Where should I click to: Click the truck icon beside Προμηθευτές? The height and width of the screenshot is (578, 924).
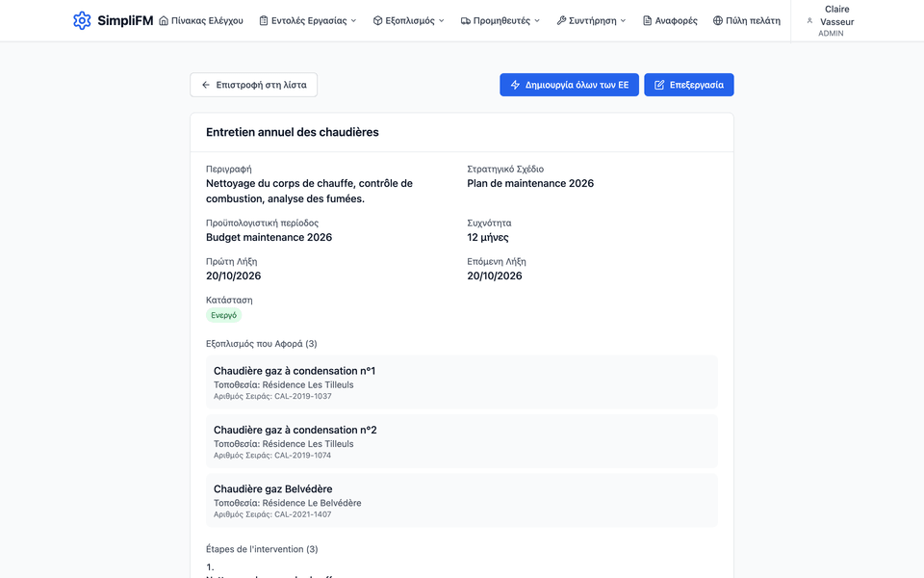466,20
